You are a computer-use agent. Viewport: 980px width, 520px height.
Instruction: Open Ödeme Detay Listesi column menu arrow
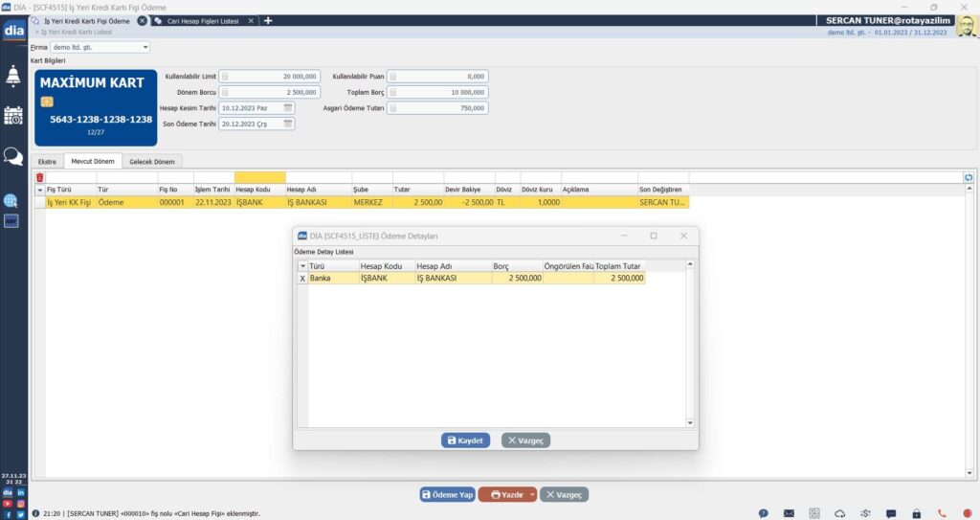coord(302,266)
